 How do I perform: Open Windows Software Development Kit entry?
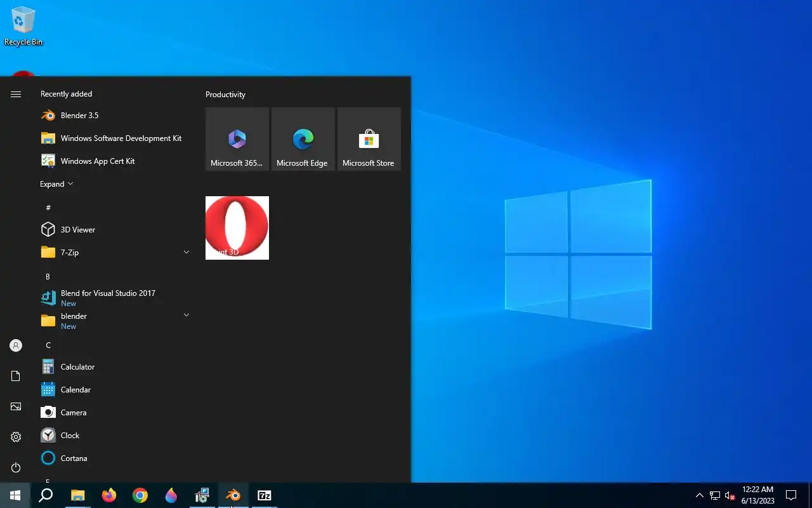pos(114,138)
